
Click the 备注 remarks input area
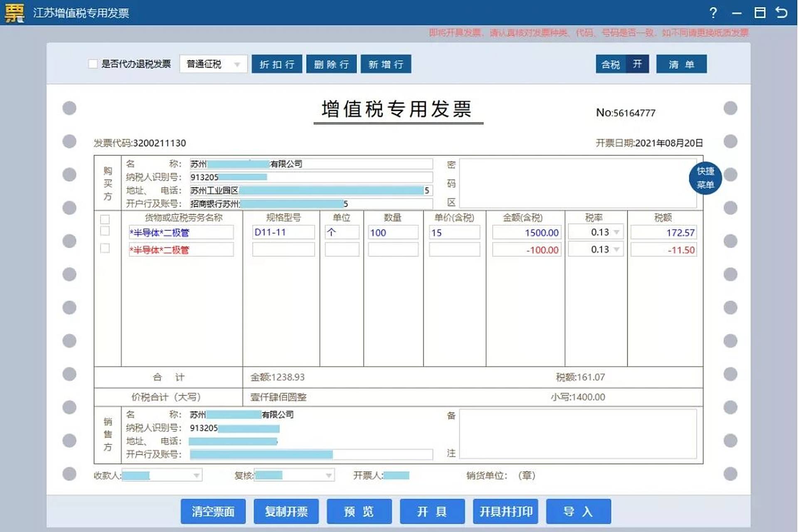click(x=578, y=434)
